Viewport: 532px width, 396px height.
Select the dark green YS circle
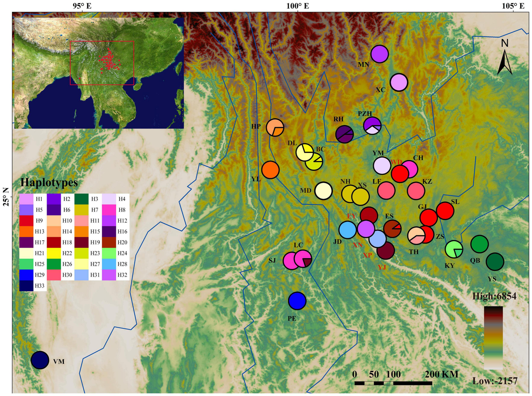tap(495, 261)
